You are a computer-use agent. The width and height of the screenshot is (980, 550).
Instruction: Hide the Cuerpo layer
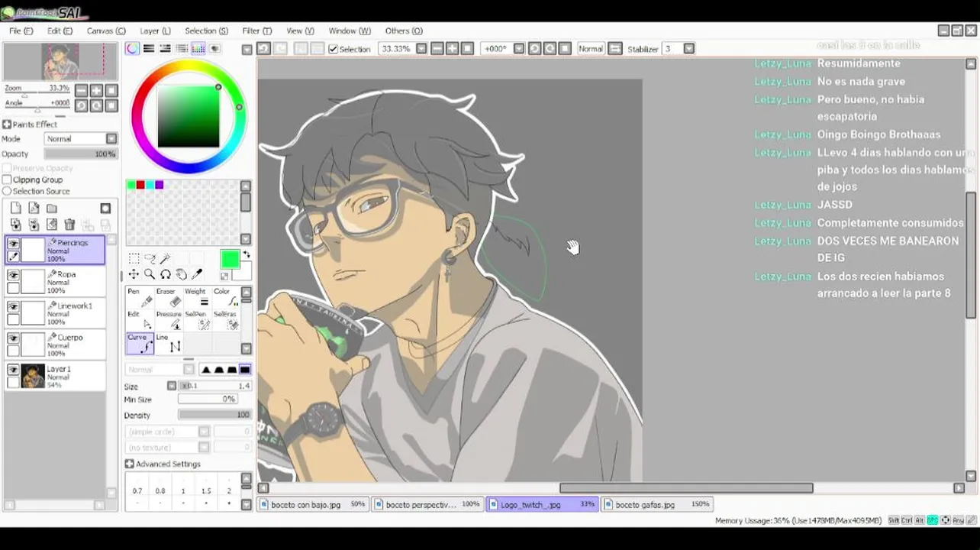(x=13, y=338)
